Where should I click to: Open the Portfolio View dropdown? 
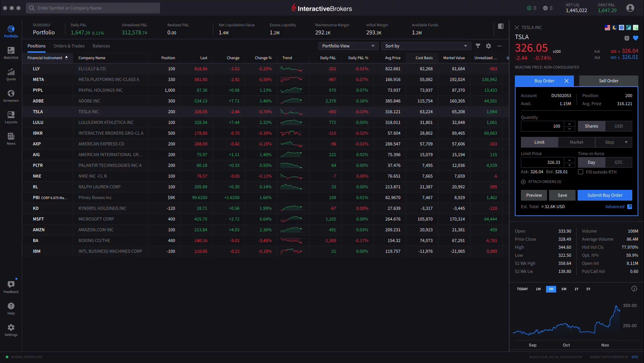(348, 46)
